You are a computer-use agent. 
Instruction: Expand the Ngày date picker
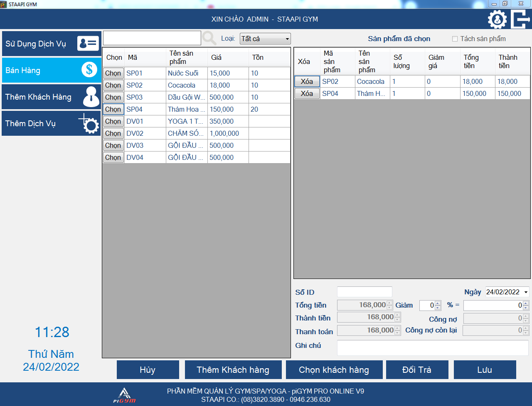526,292
